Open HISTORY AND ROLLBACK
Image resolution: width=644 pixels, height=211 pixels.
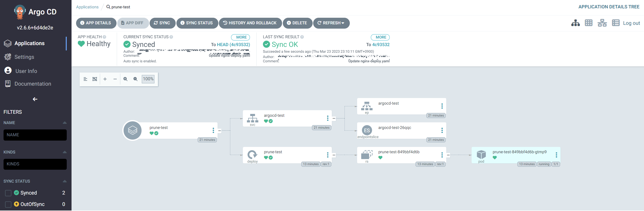coord(250,23)
